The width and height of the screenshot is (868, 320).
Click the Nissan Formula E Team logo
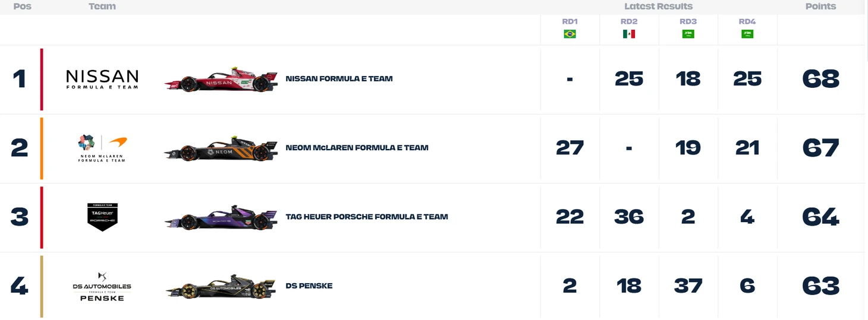[102, 79]
